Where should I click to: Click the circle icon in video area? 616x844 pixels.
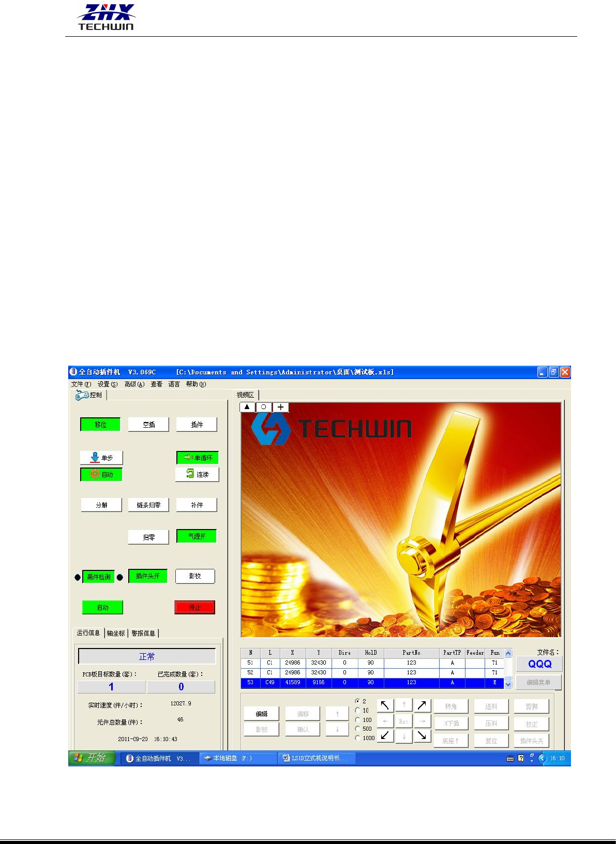[264, 407]
